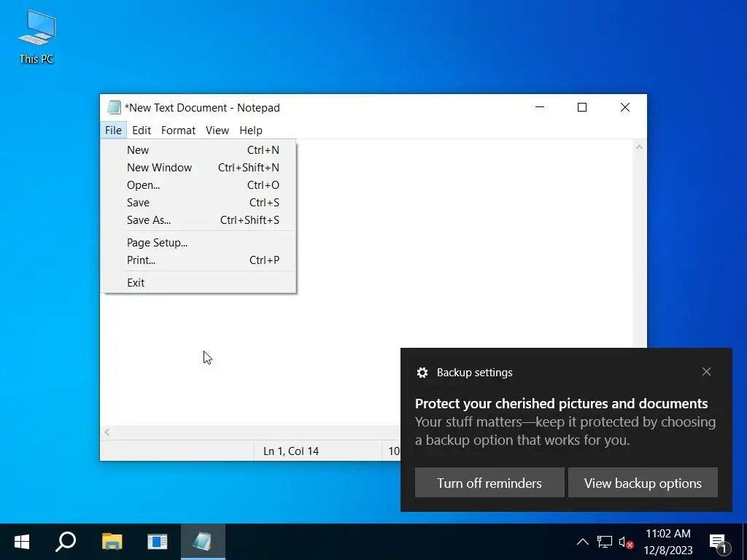Screen dimensions: 747x560
Task: Click the vertical scrollbar up arrow
Action: (x=639, y=147)
